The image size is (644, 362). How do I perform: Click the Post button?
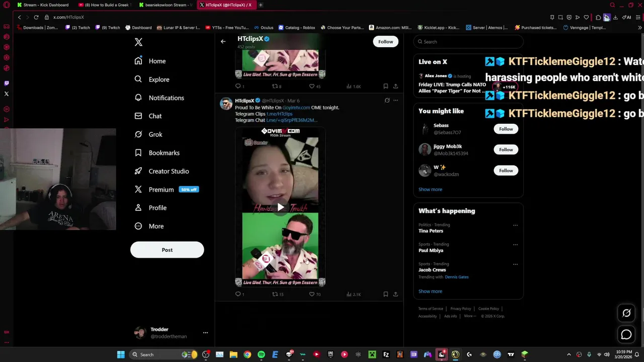[x=167, y=250]
